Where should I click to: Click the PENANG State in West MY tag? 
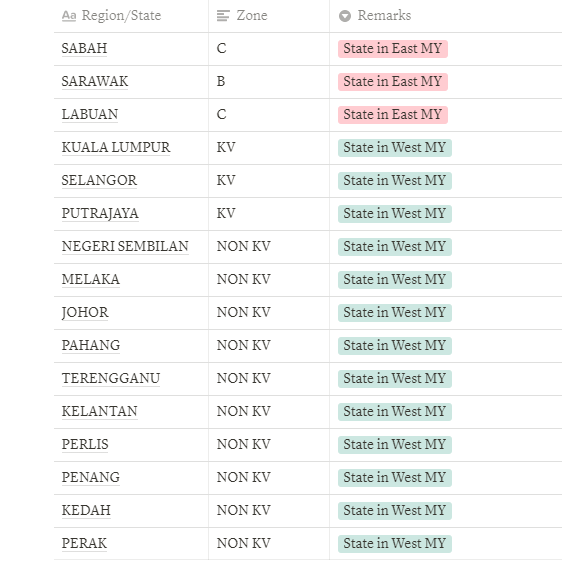click(395, 477)
